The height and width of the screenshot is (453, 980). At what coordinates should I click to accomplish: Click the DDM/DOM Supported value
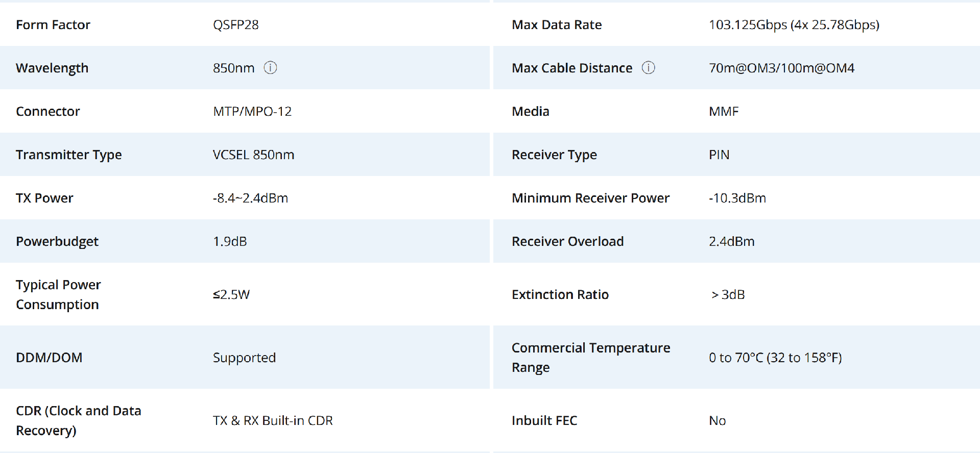[244, 358]
